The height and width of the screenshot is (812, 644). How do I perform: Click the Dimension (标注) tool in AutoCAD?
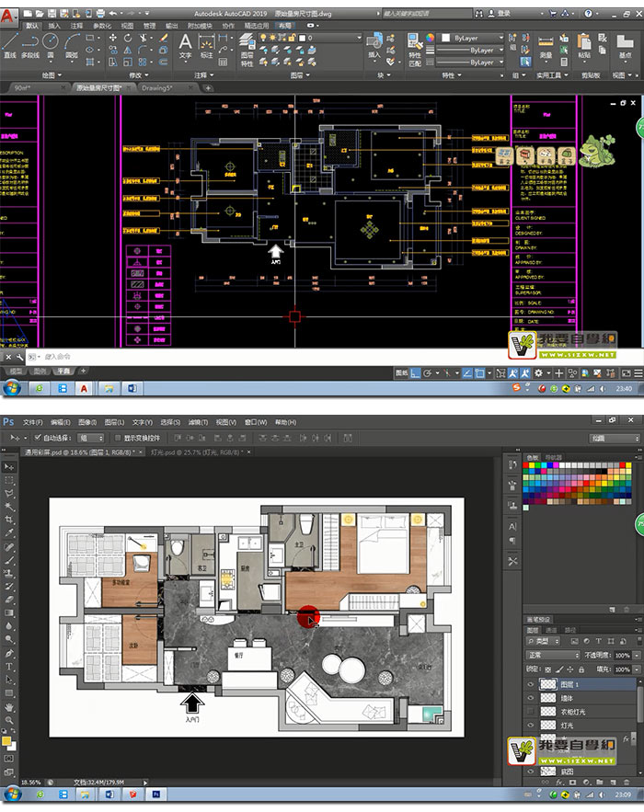coord(206,46)
